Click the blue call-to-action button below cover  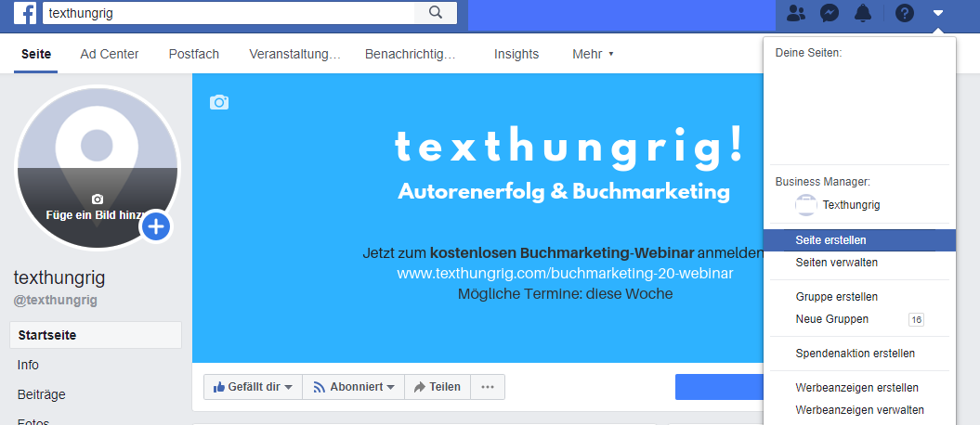pos(719,387)
